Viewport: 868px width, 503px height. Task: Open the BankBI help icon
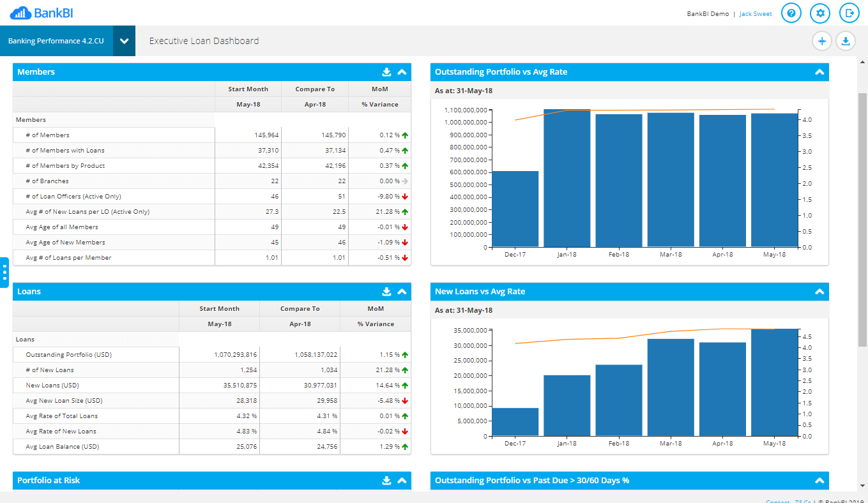(x=791, y=13)
